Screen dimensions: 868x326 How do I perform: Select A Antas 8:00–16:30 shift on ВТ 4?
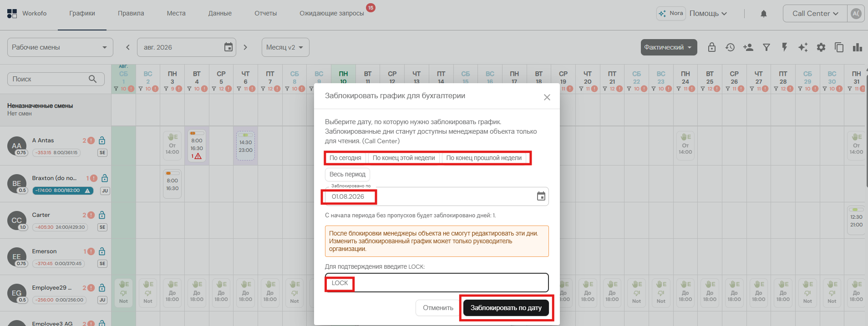[197, 146]
